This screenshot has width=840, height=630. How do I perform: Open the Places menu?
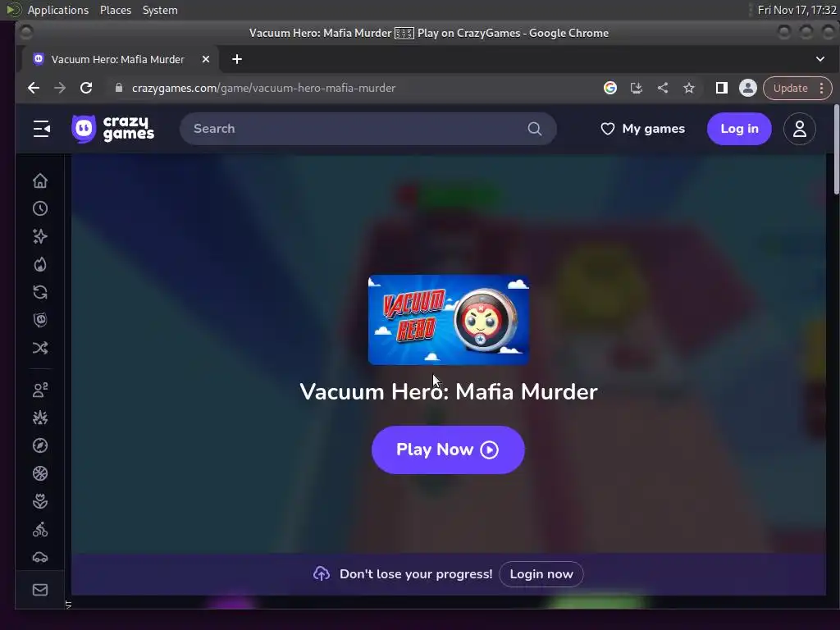[116, 10]
